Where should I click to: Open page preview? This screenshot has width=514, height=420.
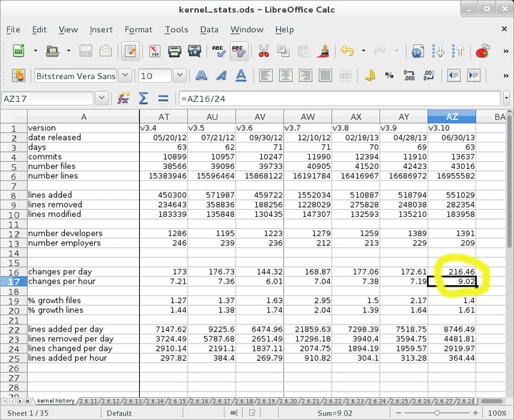194,51
